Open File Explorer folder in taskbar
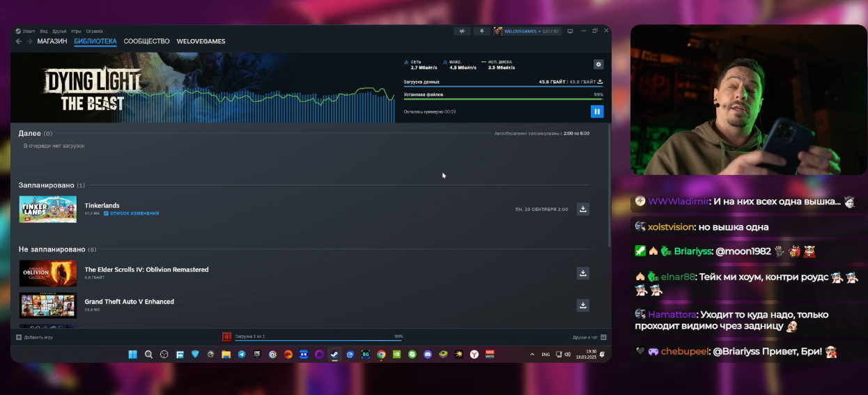 point(226,355)
